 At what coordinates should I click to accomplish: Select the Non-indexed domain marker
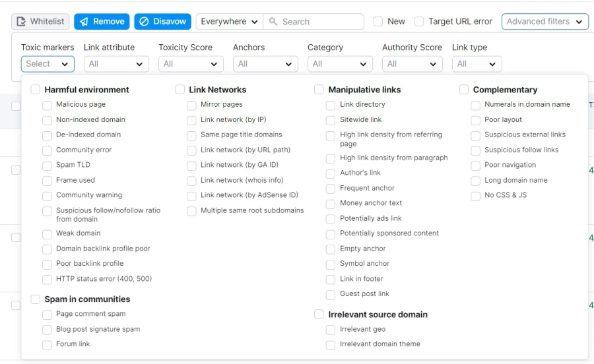click(47, 120)
